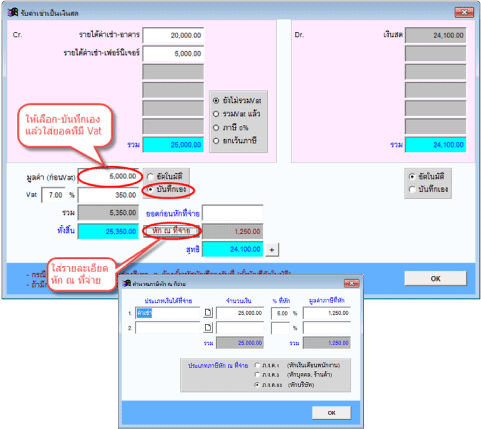The height and width of the screenshot is (429, 481).
Task: Click the app icon in the withholding tax dialog title
Action: pos(127,284)
